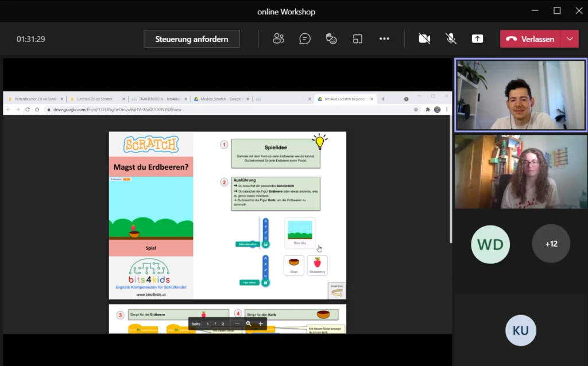
Task: Click the Strawberry sprite thumbnail
Action: click(x=317, y=265)
